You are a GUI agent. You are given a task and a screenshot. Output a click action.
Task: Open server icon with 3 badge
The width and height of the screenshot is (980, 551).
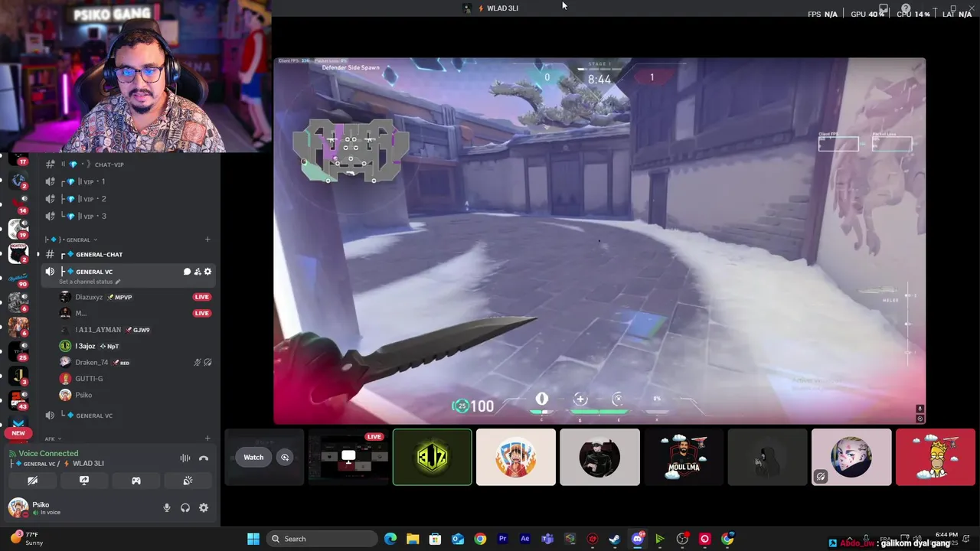tap(18, 375)
